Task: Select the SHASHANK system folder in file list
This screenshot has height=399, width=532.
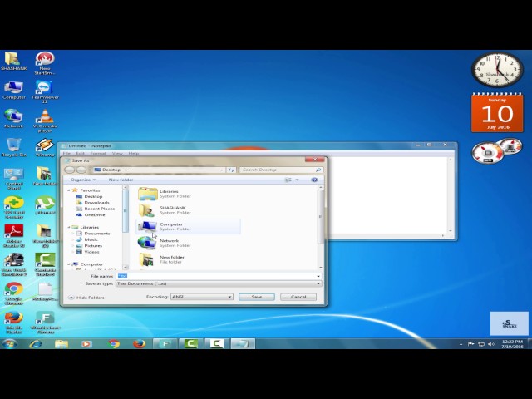Action: pos(189,210)
